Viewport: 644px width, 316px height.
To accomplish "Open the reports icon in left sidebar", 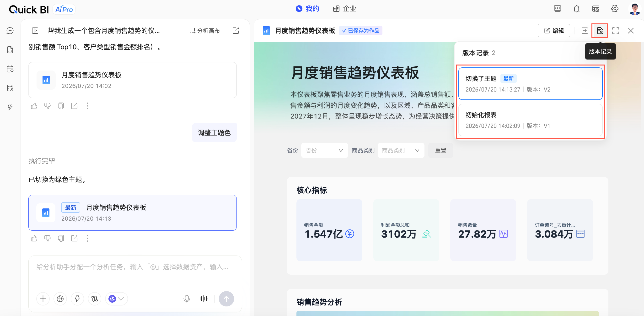I will tap(10, 50).
